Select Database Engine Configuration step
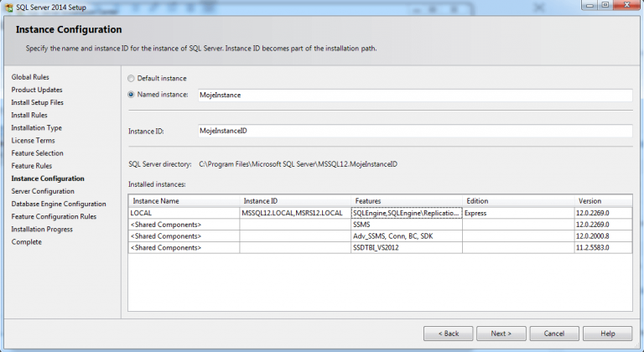This screenshot has width=644, height=352. [59, 204]
